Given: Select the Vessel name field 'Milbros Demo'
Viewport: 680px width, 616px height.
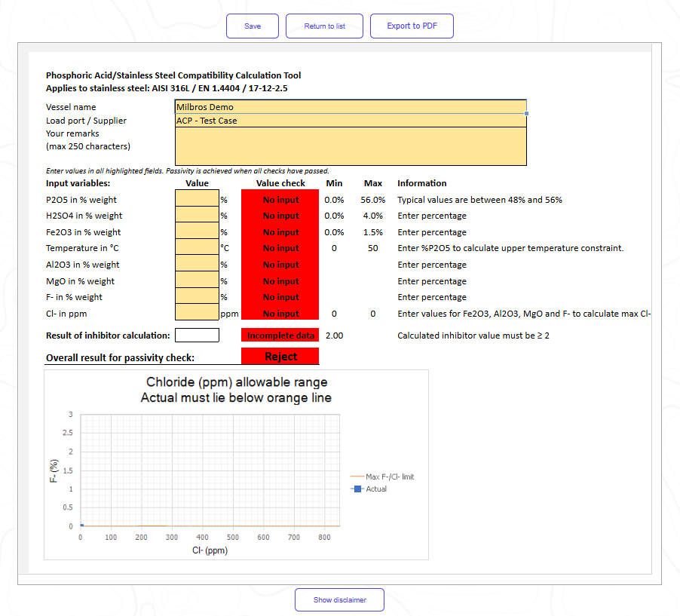Looking at the screenshot, I should 351,107.
